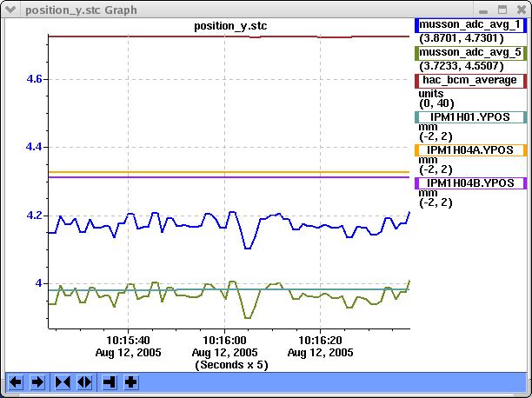Image resolution: width=532 pixels, height=398 pixels.
Task: Close the position_y.stc Graph window
Action: tap(522, 10)
